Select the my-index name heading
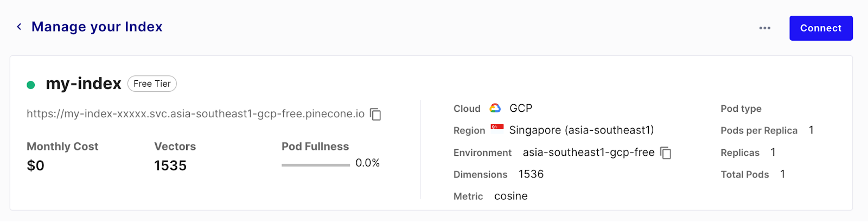The image size is (868, 222). click(84, 84)
